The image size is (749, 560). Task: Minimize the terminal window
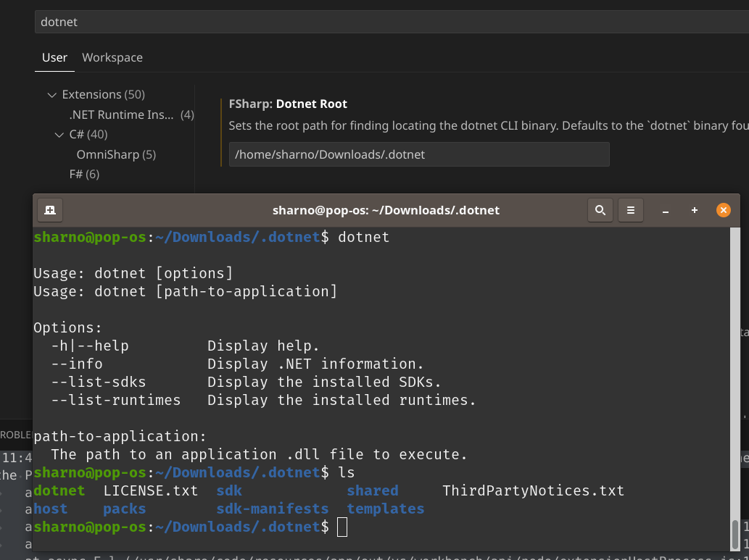pyautogui.click(x=665, y=210)
